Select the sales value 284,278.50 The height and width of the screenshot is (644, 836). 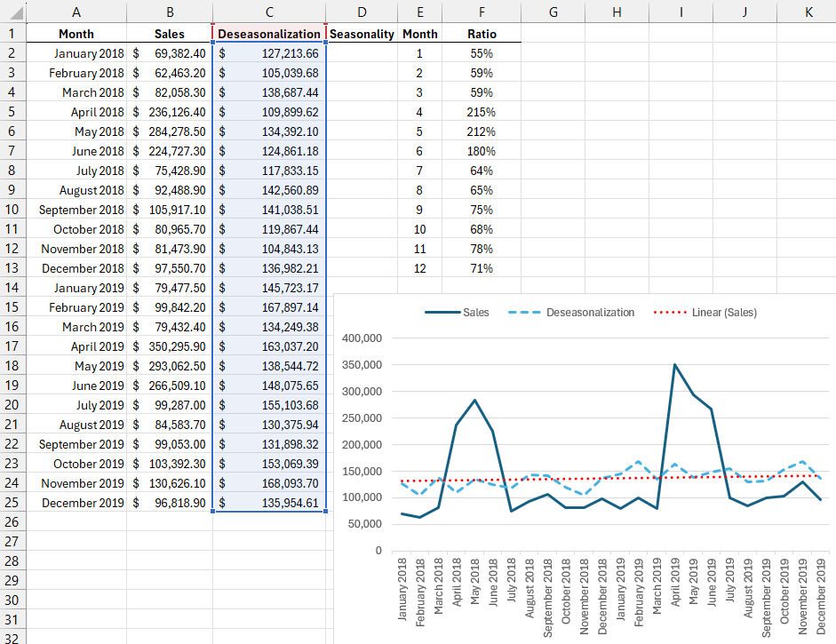[x=170, y=131]
